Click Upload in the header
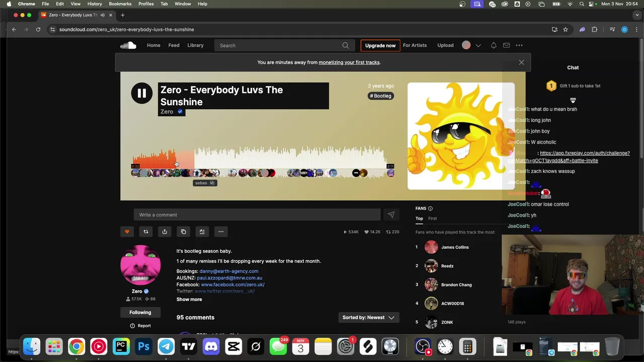 pos(445,45)
